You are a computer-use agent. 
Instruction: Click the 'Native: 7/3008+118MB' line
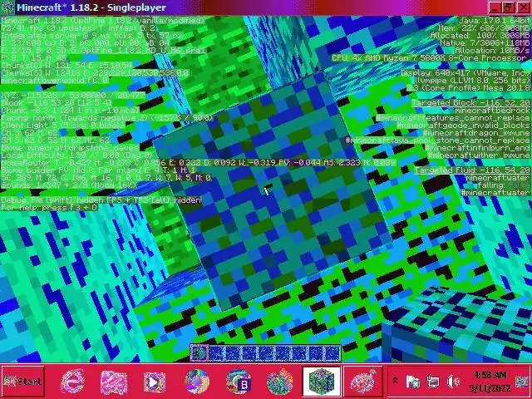pyautogui.click(x=485, y=43)
